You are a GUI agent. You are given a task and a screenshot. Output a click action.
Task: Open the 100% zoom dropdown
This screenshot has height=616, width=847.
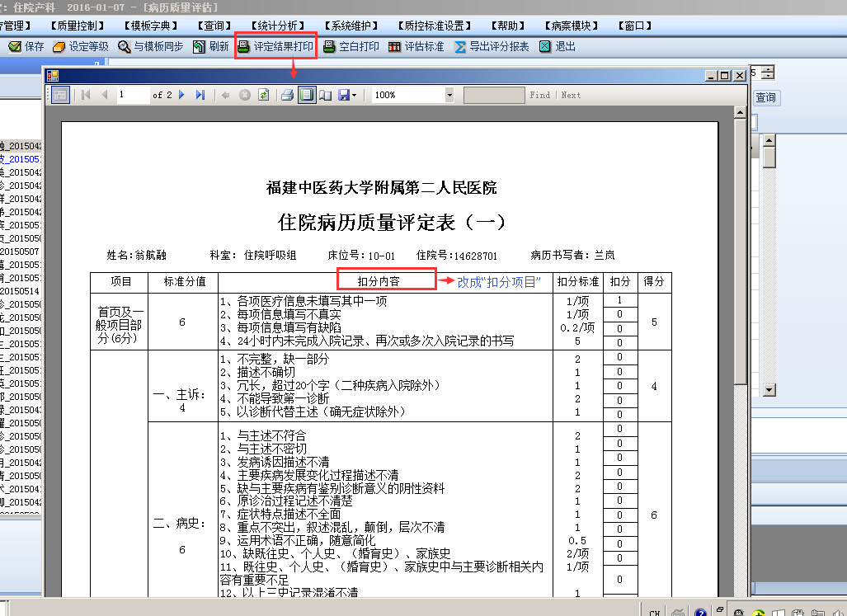tap(449, 96)
